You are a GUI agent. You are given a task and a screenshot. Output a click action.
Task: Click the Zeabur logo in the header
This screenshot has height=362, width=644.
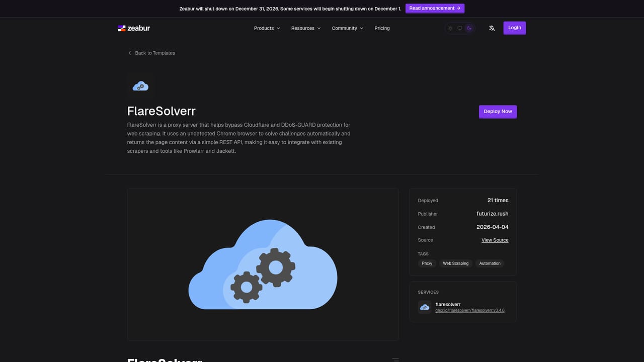[134, 28]
